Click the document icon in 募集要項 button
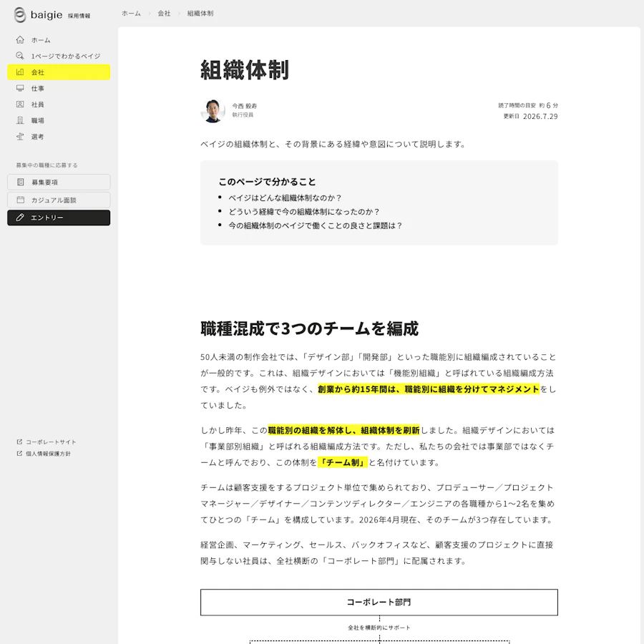This screenshot has width=644, height=644. [21, 182]
